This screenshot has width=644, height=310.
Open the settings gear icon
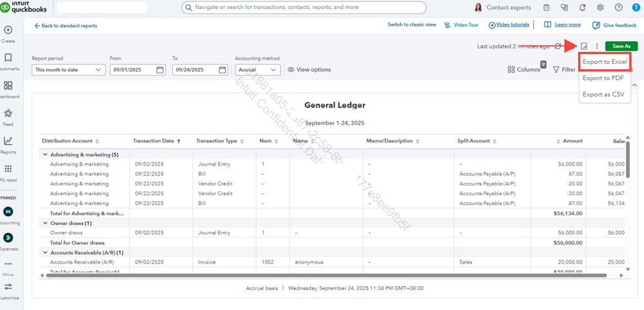[600, 7]
